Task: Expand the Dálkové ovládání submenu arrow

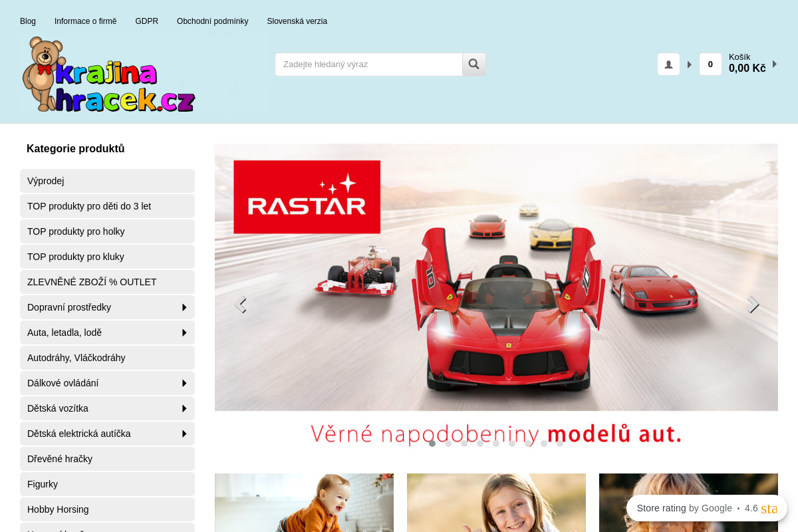Action: 184,383
